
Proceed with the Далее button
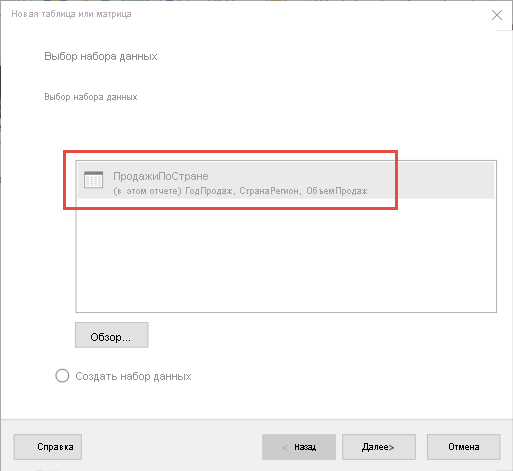[x=379, y=447]
